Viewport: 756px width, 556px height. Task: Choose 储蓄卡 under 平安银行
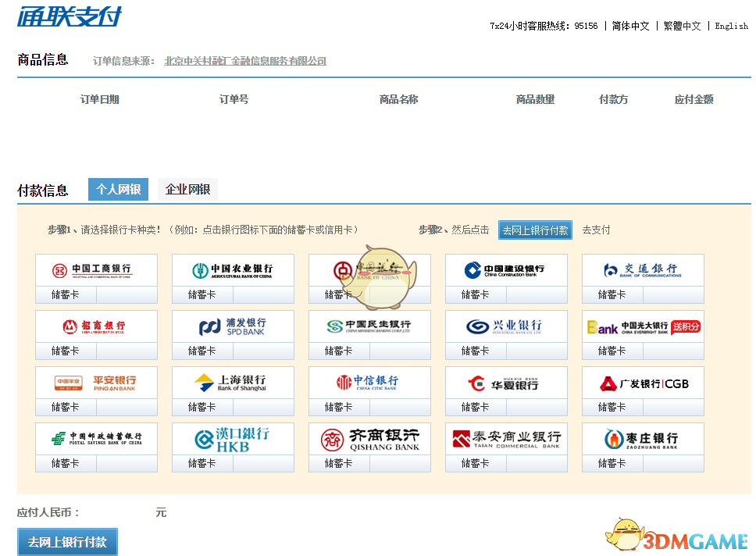coord(66,408)
